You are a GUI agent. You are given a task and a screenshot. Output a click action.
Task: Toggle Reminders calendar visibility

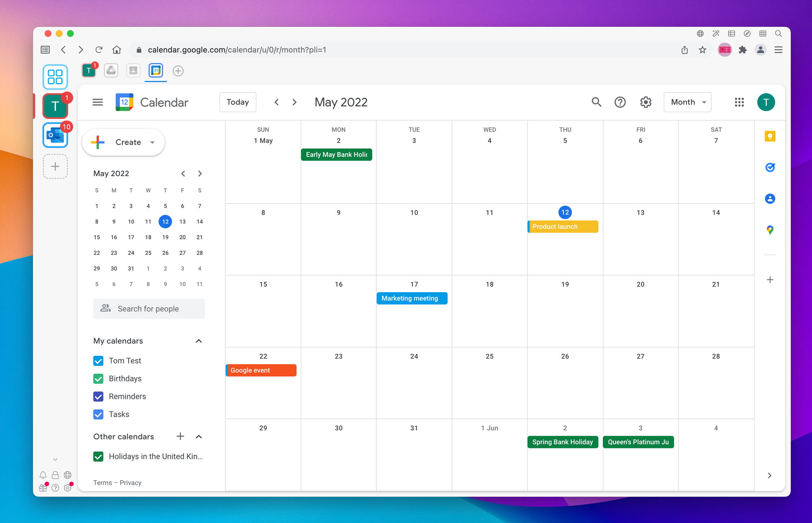click(98, 396)
